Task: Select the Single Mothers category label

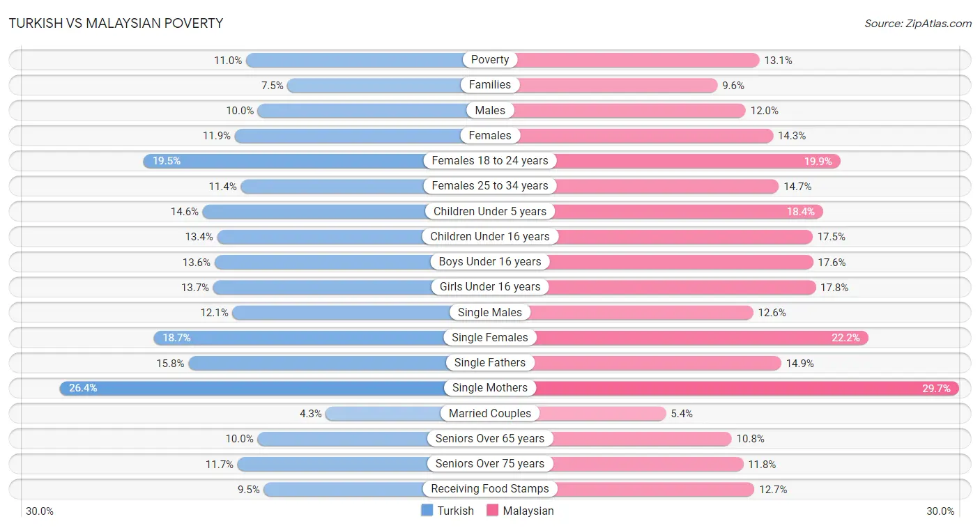Action: (490, 388)
